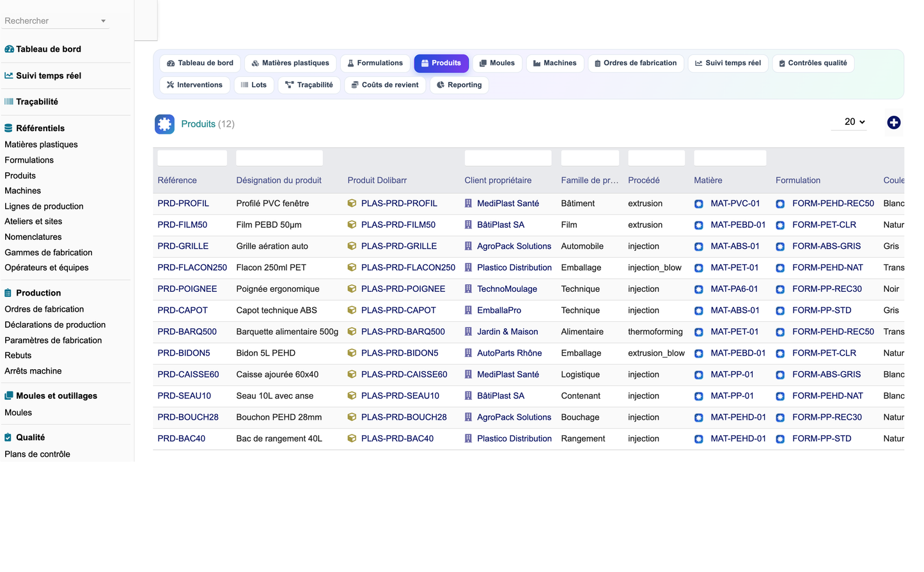Select the Produits tab
The height and width of the screenshot is (572, 924).
(441, 63)
